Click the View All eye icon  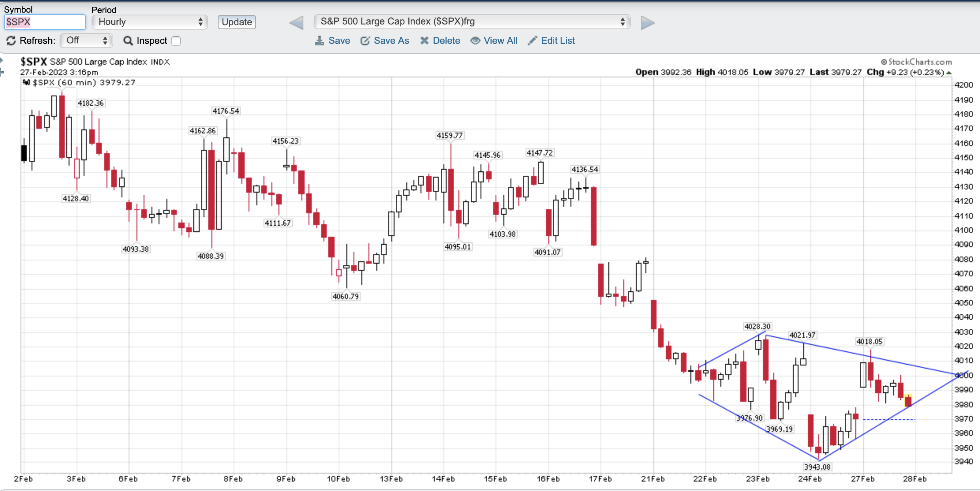475,41
